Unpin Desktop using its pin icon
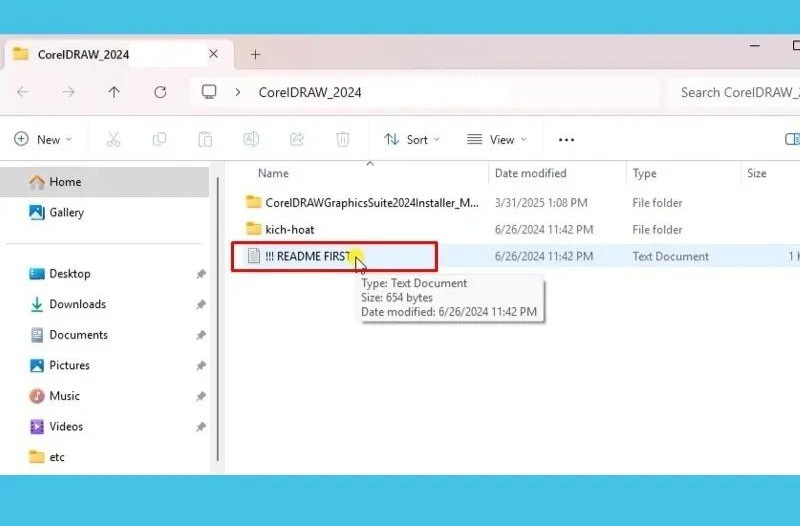The height and width of the screenshot is (526, 800). pyautogui.click(x=201, y=274)
